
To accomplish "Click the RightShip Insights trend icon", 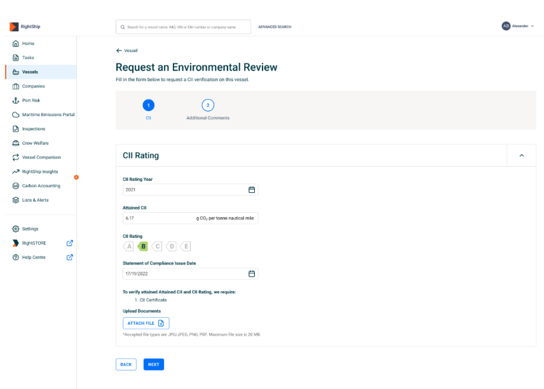I will 16,171.
